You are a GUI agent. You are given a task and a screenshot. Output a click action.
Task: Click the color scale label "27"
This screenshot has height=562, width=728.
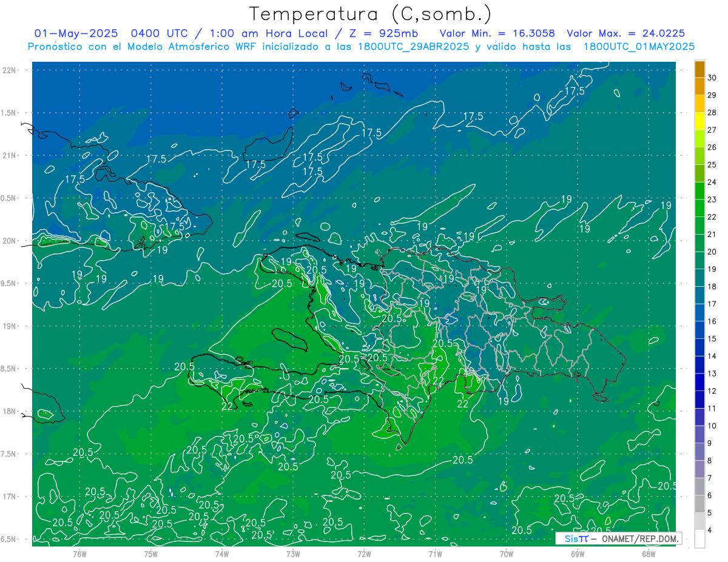click(712, 130)
